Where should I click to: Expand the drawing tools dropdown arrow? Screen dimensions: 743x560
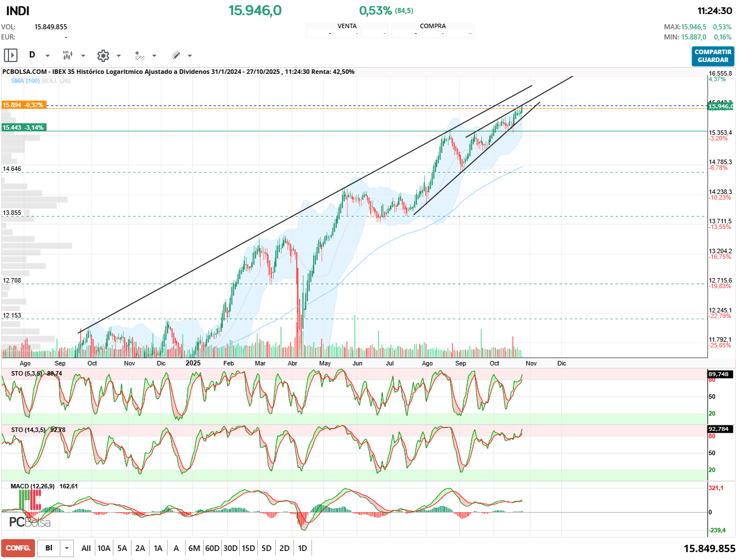point(190,56)
